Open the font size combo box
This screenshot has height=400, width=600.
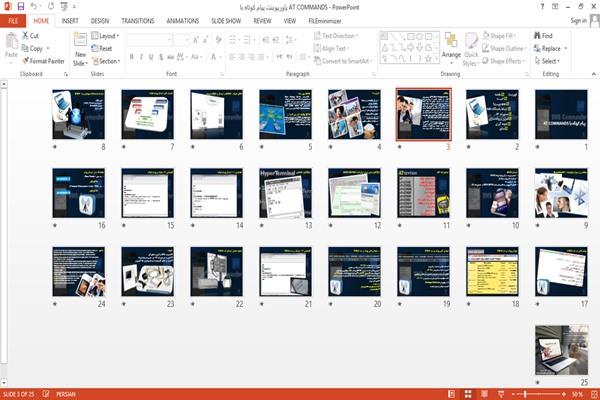(181, 40)
